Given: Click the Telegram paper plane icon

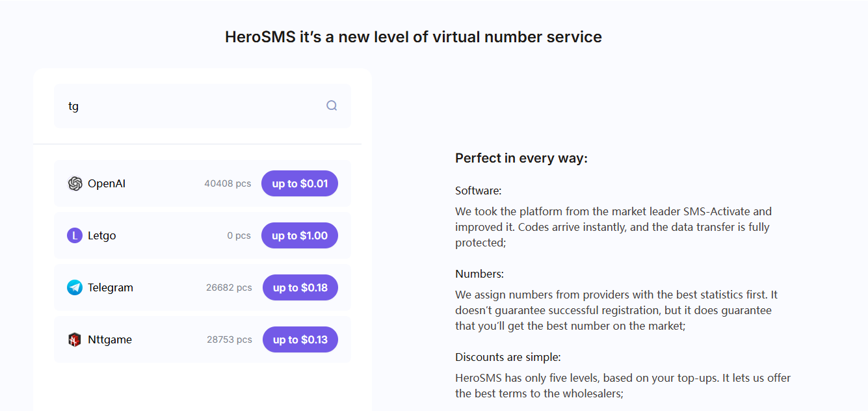Looking at the screenshot, I should coord(75,287).
